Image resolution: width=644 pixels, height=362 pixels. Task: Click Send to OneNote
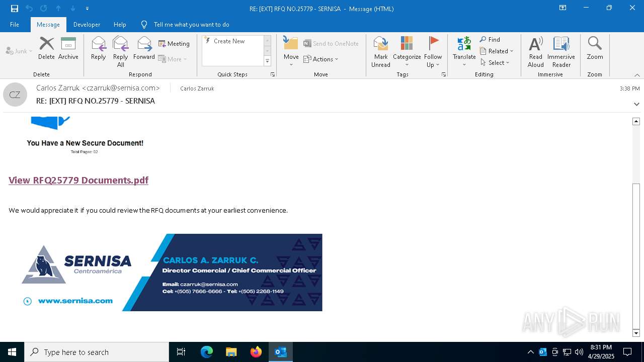point(331,44)
